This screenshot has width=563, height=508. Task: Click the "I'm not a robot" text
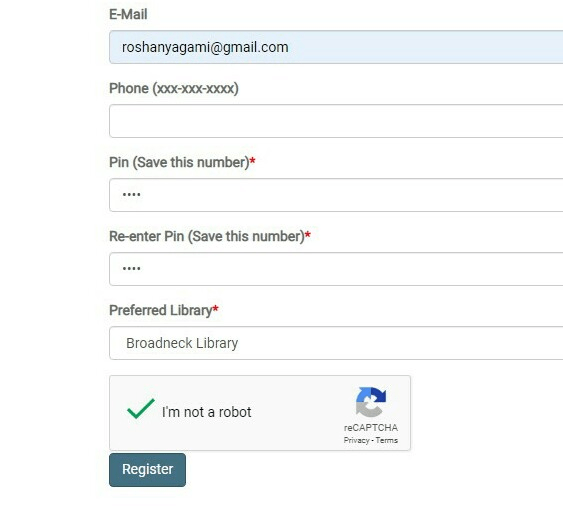[206, 412]
